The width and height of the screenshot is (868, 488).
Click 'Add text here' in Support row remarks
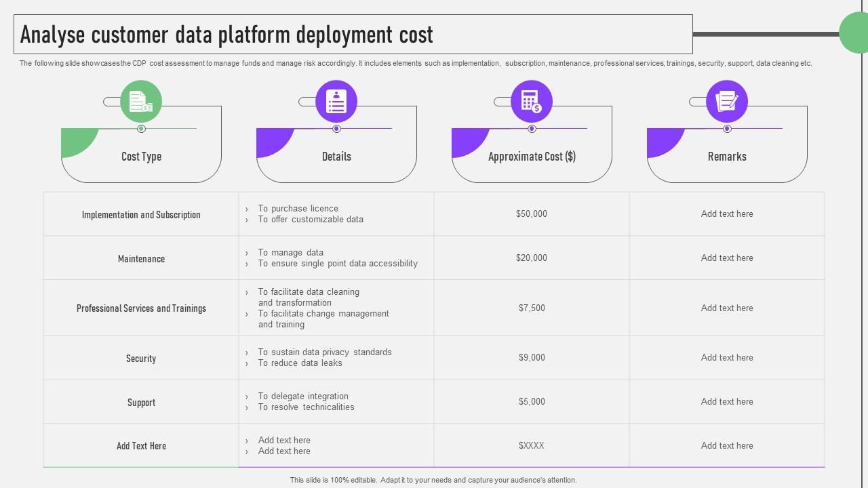(727, 402)
